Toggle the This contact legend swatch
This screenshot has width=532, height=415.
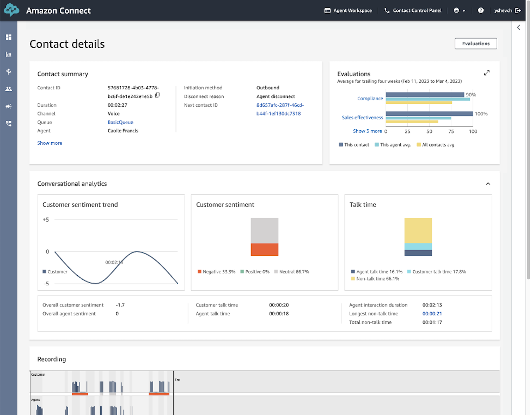tap(341, 145)
